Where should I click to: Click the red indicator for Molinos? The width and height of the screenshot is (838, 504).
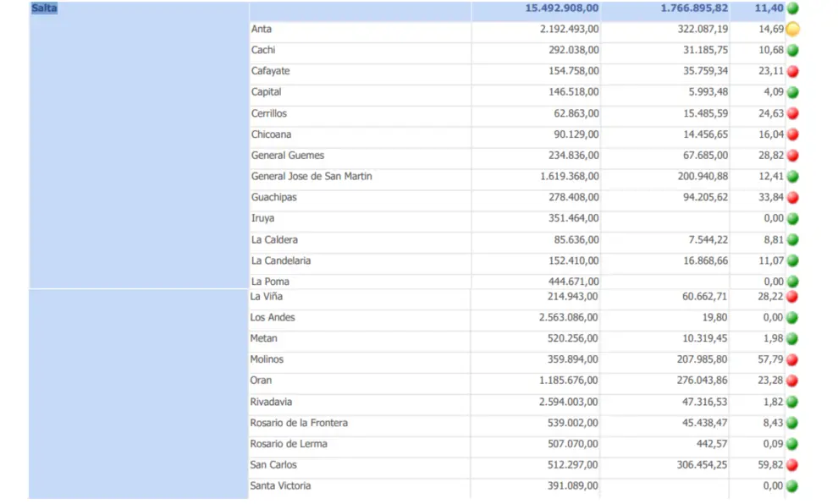tap(792, 360)
